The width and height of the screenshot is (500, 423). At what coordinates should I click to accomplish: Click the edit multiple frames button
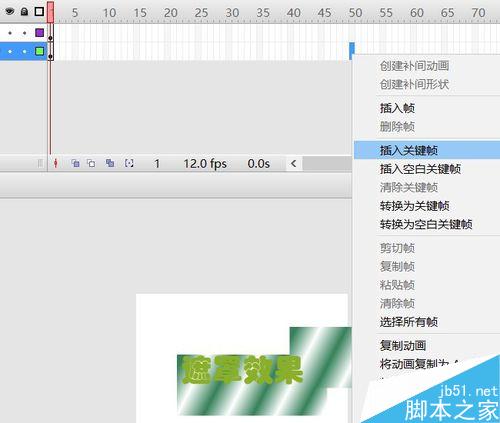[x=110, y=163]
